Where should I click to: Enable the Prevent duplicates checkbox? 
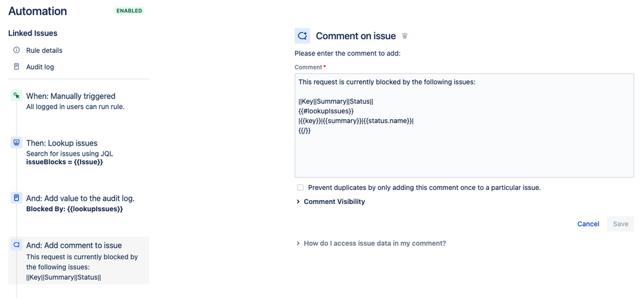point(300,188)
